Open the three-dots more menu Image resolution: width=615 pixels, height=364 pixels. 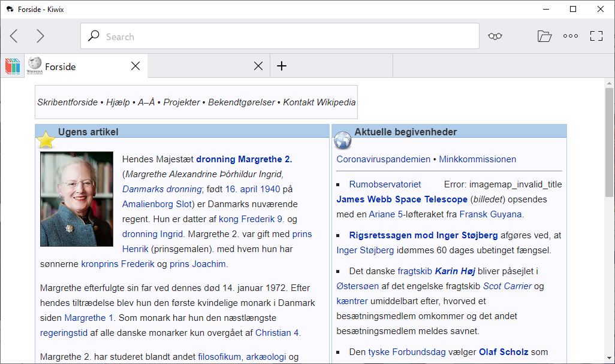570,36
